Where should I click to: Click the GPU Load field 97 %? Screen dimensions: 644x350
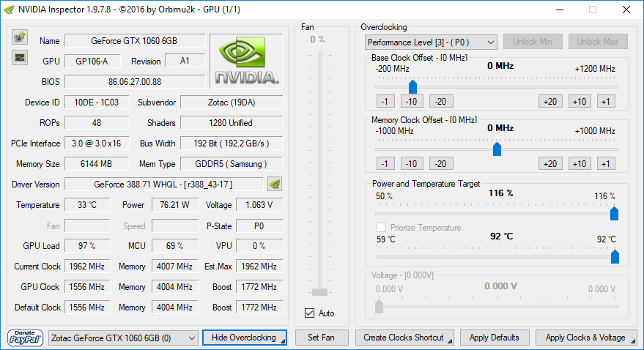87,246
